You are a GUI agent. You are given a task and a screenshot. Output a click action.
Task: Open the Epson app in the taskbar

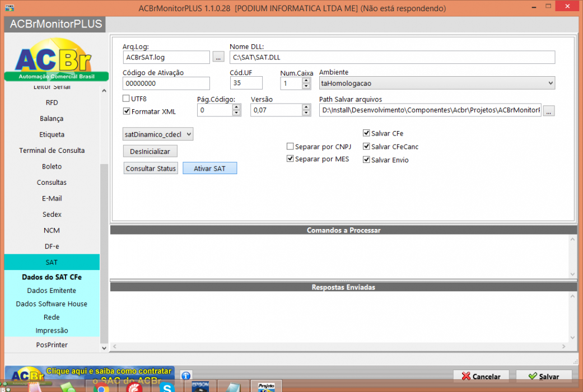tap(200, 387)
